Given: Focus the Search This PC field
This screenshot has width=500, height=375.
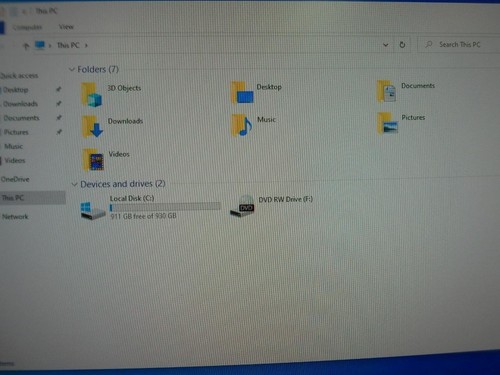Looking at the screenshot, I should point(459,44).
